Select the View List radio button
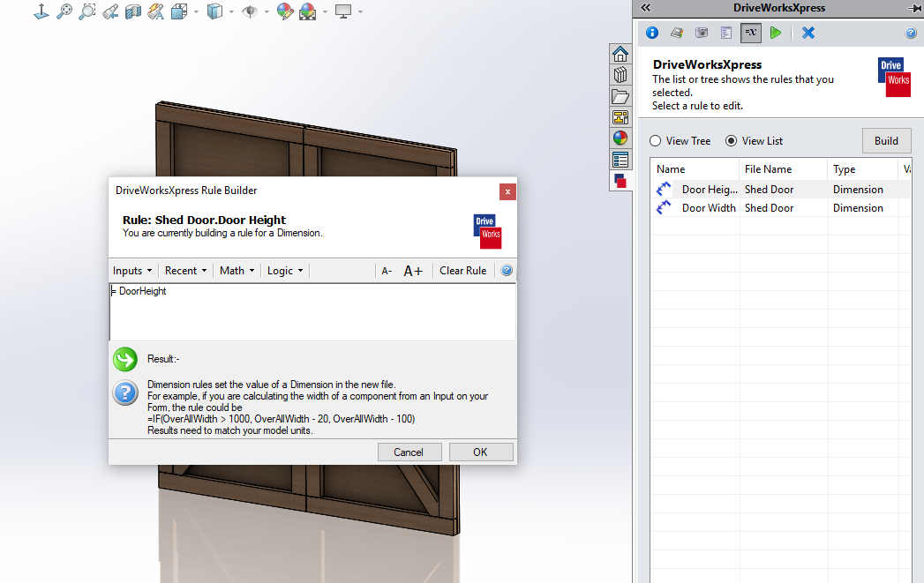 pyautogui.click(x=732, y=141)
